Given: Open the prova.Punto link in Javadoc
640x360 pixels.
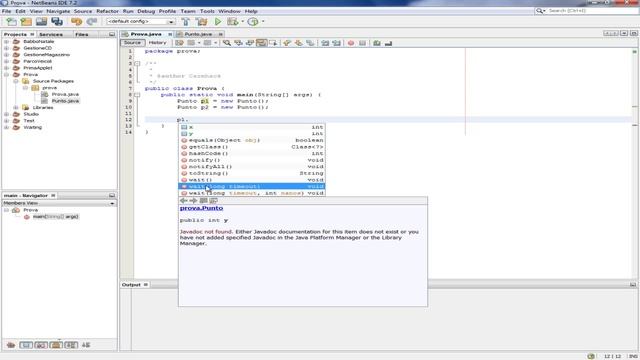Looking at the screenshot, I should [201, 208].
